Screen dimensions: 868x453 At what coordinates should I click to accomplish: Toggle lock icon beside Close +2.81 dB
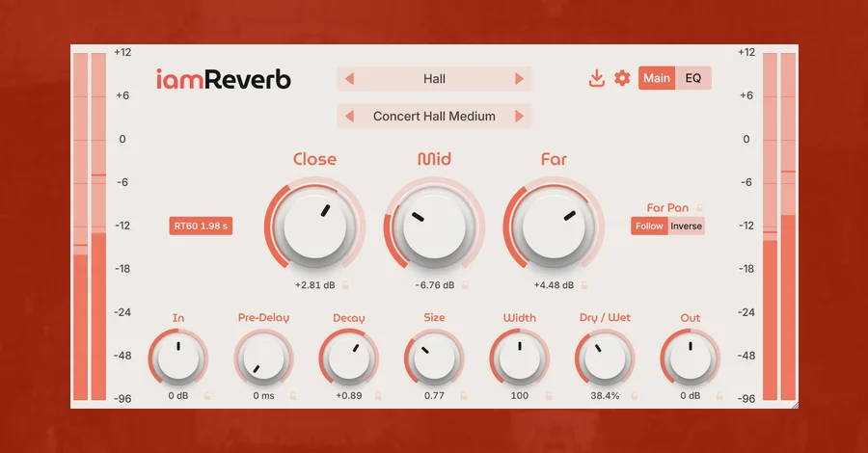pos(345,285)
